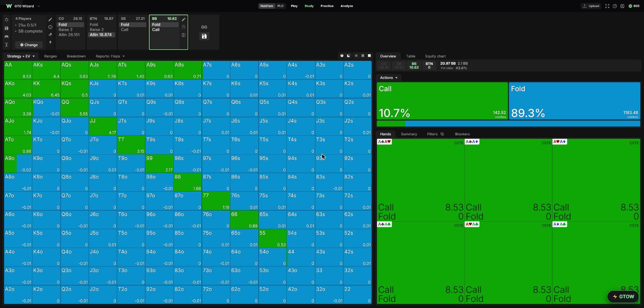Edit the BB action with its pencil icon

(184, 19)
